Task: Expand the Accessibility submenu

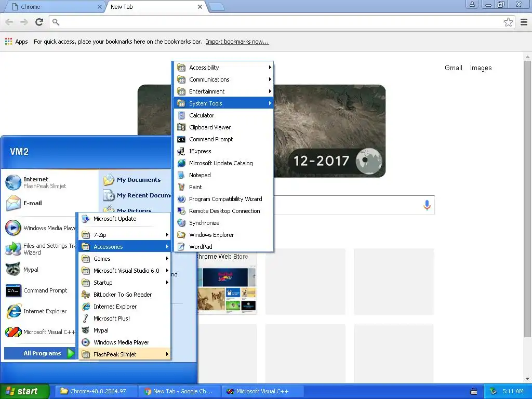Action: [x=224, y=68]
